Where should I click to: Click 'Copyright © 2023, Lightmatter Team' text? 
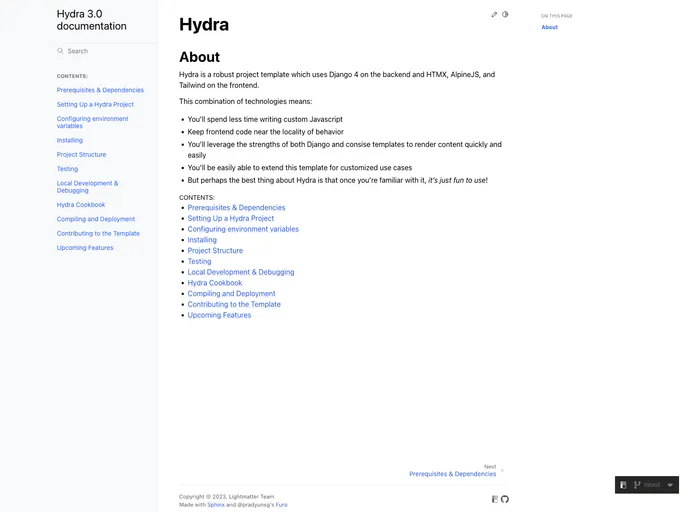[226, 497]
